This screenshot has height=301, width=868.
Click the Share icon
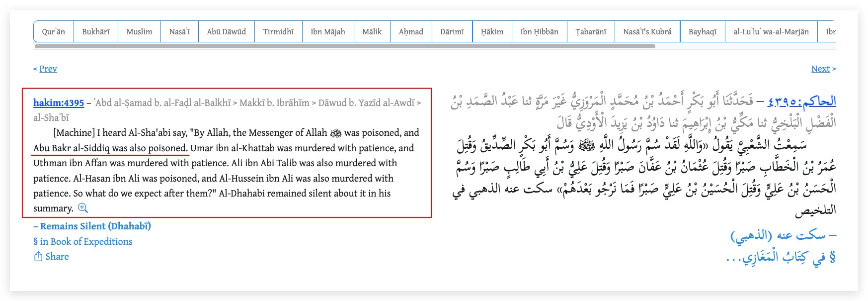click(x=38, y=257)
